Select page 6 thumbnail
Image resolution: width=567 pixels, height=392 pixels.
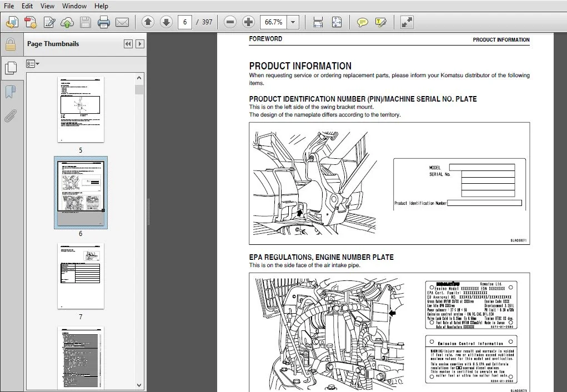[81, 193]
